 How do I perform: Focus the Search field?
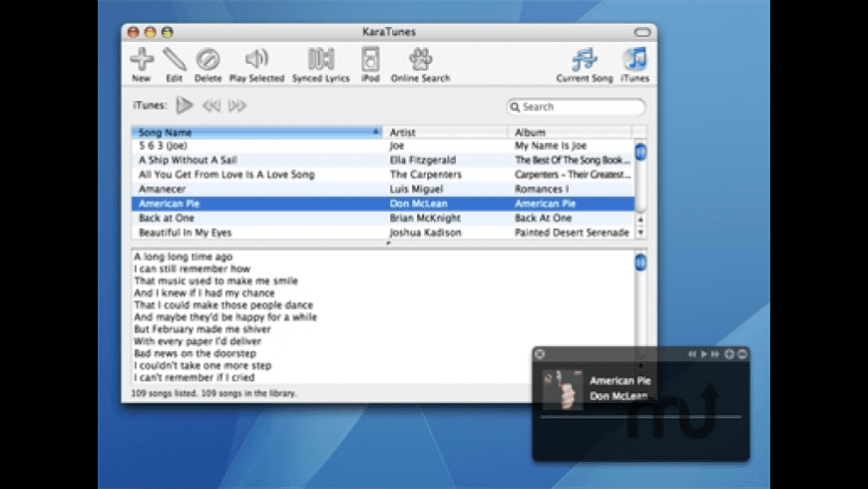576,107
